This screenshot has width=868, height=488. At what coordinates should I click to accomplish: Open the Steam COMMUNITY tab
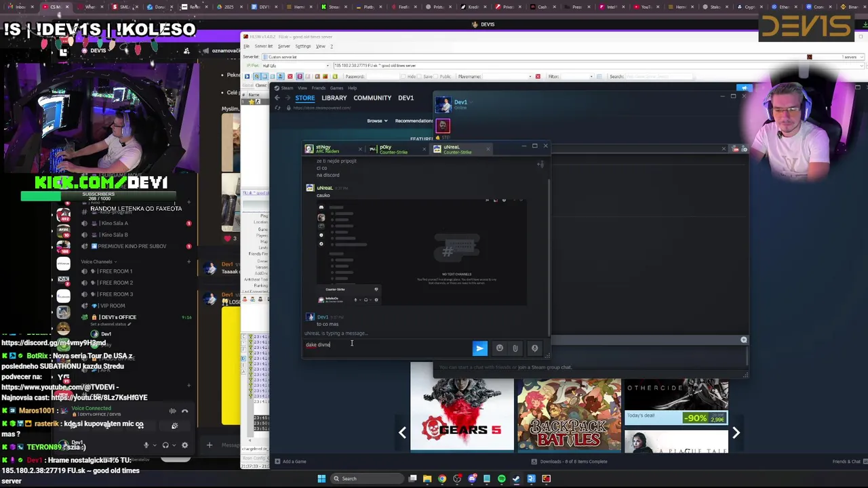click(x=372, y=98)
